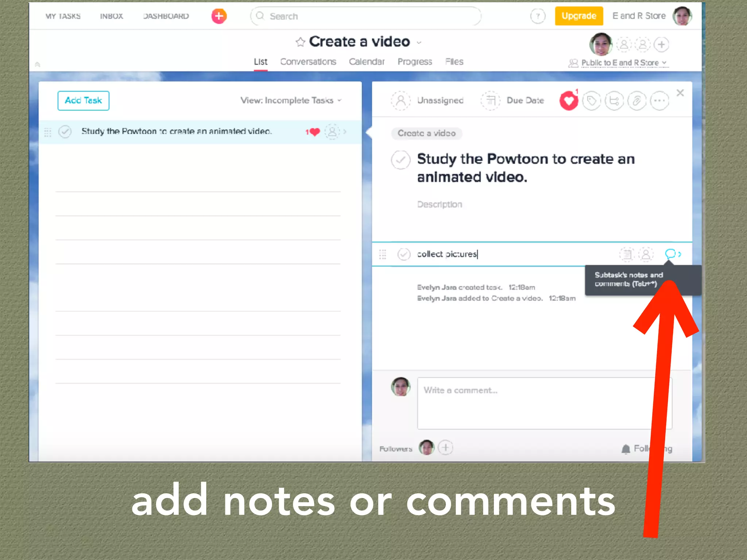
Task: Grab the drag handle of Powtoon list task
Action: click(x=48, y=132)
